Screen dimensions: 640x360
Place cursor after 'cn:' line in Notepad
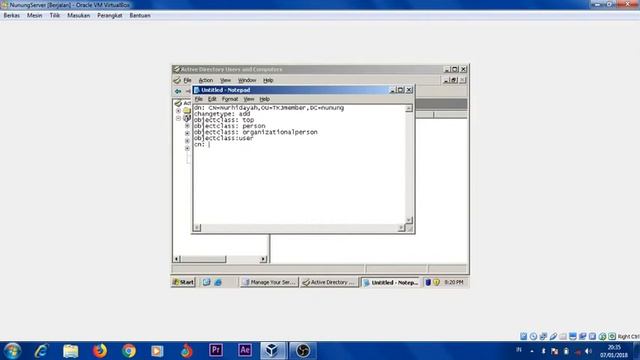pos(209,144)
